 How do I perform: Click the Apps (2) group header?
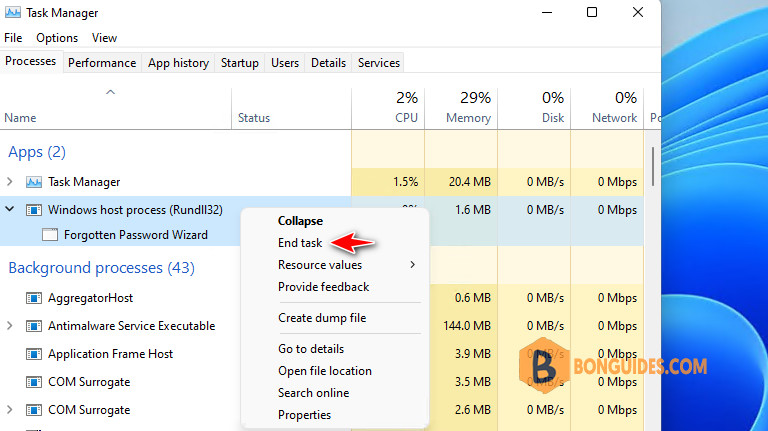click(x=37, y=152)
